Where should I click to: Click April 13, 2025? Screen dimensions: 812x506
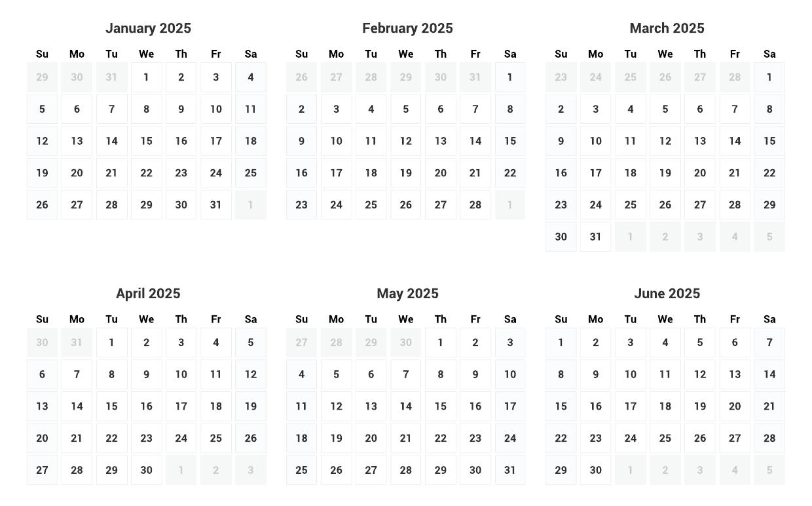point(42,406)
